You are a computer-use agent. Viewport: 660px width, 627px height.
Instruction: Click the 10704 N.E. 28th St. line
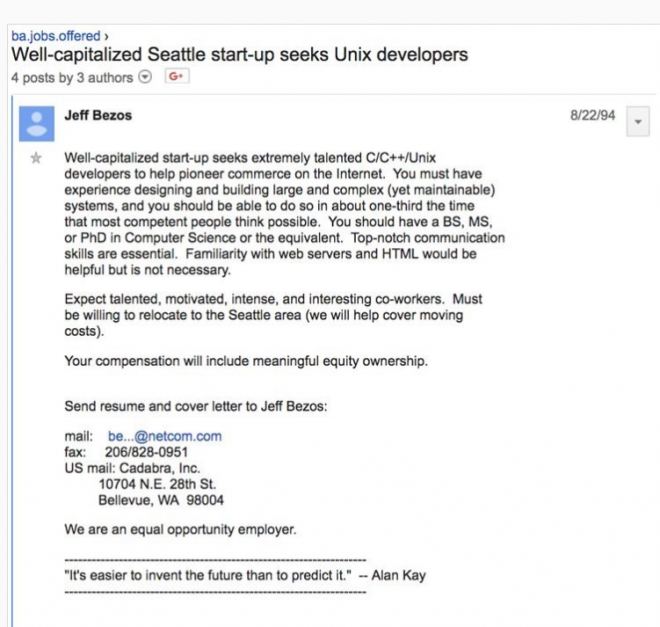(157, 484)
